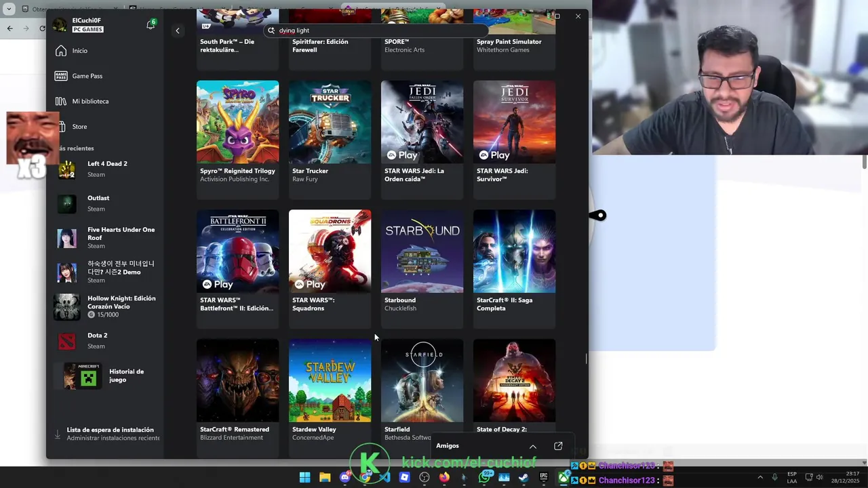Image resolution: width=868 pixels, height=488 pixels.
Task: Open the Stardew Valley game card
Action: (x=330, y=398)
